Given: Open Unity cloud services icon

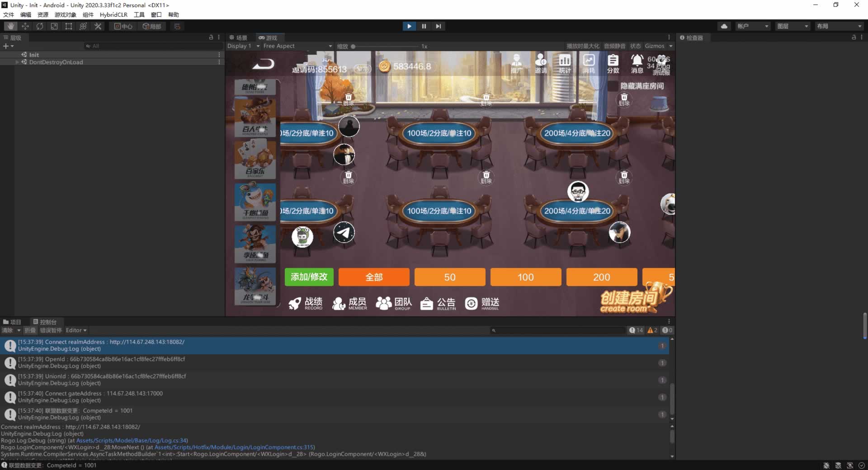Looking at the screenshot, I should [724, 26].
